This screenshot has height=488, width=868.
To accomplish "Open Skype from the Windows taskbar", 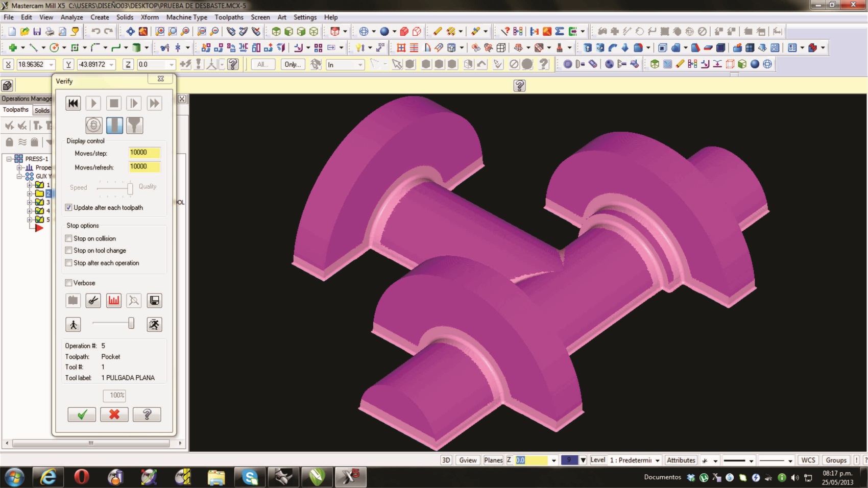I will [x=249, y=477].
